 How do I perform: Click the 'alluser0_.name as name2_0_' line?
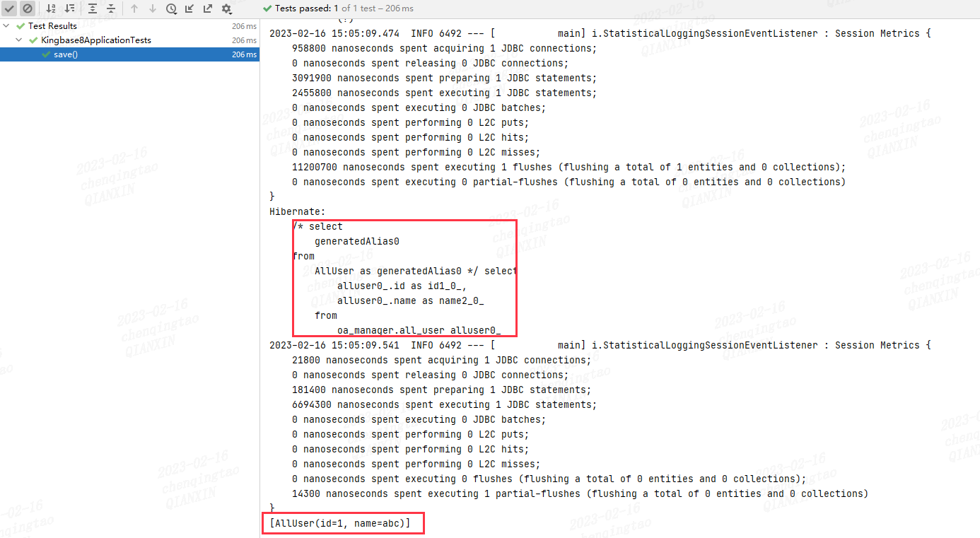coord(411,300)
